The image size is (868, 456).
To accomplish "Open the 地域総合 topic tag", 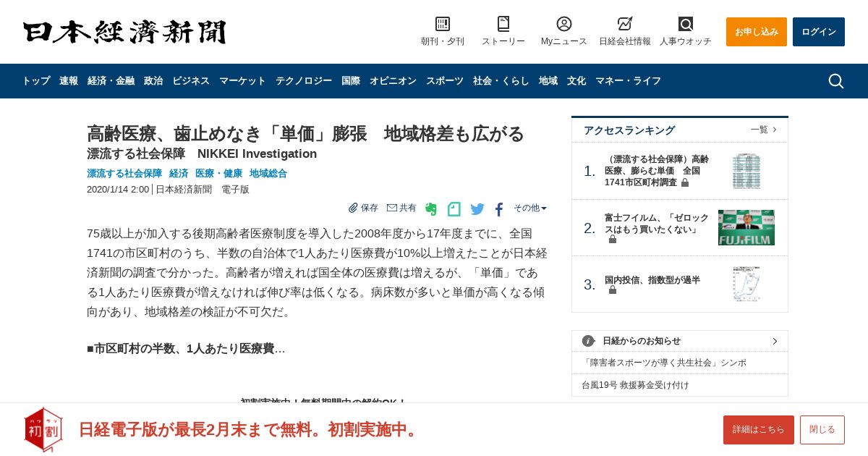I will tap(268, 174).
